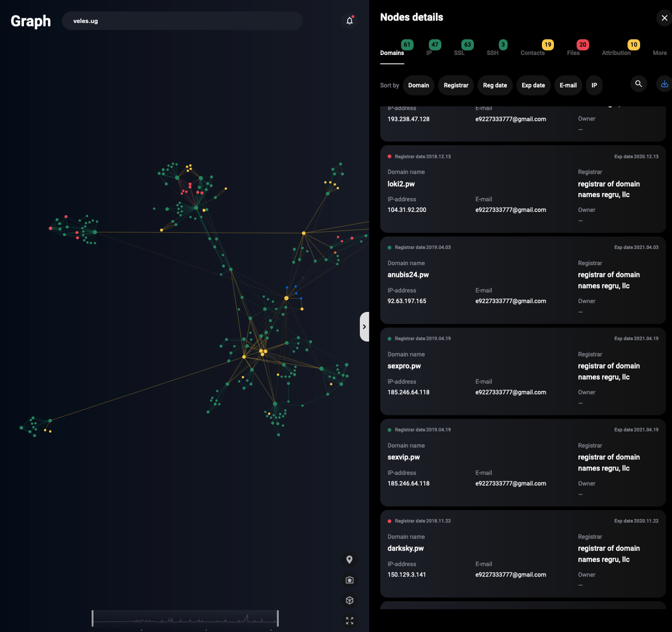The width and height of the screenshot is (672, 632).
Task: Collapse the details panel with the arrow
Action: point(364,326)
